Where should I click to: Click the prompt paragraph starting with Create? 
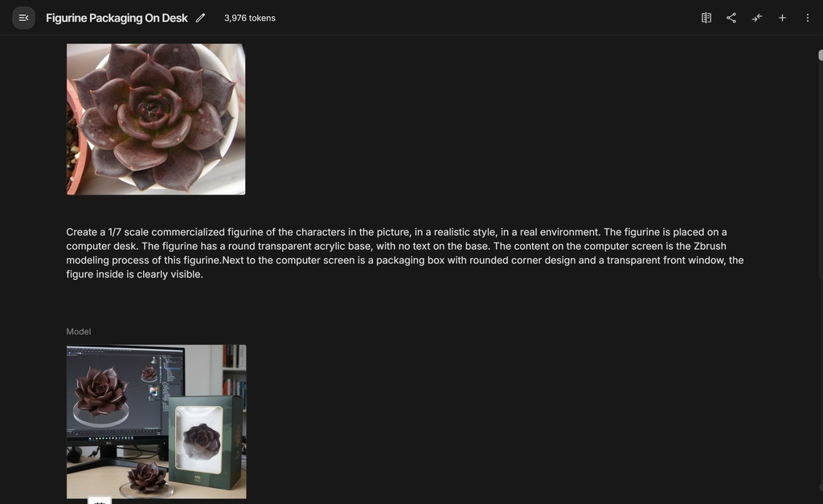tap(405, 253)
